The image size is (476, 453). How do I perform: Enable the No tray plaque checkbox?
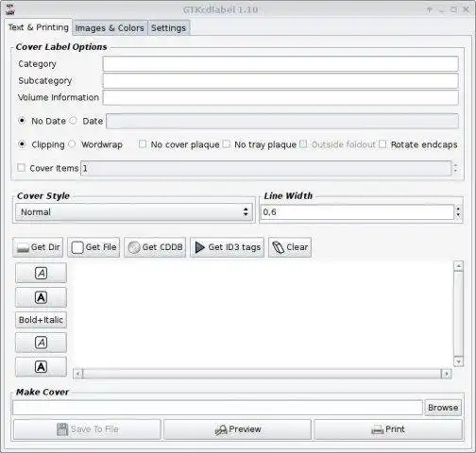tap(227, 144)
